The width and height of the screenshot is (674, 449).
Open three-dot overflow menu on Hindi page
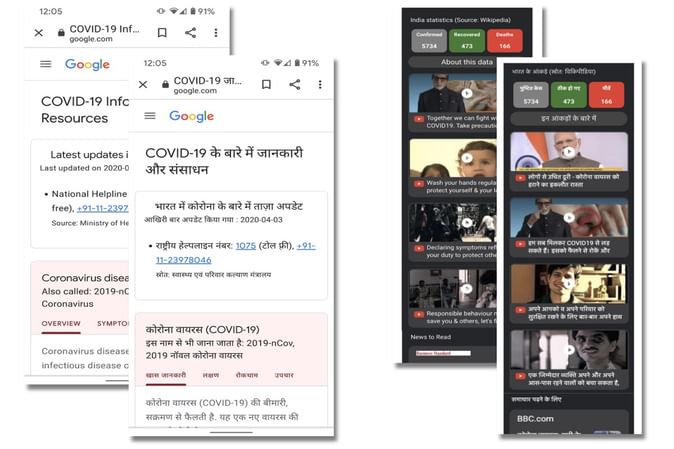(x=320, y=85)
